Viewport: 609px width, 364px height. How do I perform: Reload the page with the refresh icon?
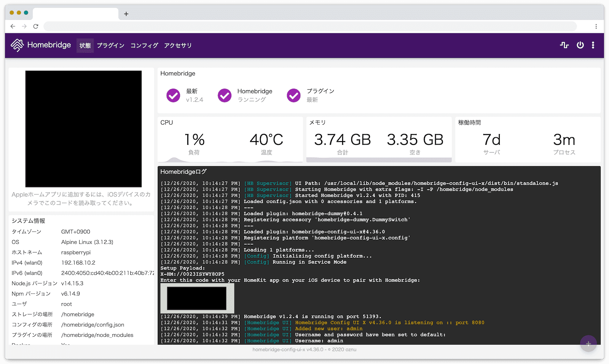pos(36,26)
